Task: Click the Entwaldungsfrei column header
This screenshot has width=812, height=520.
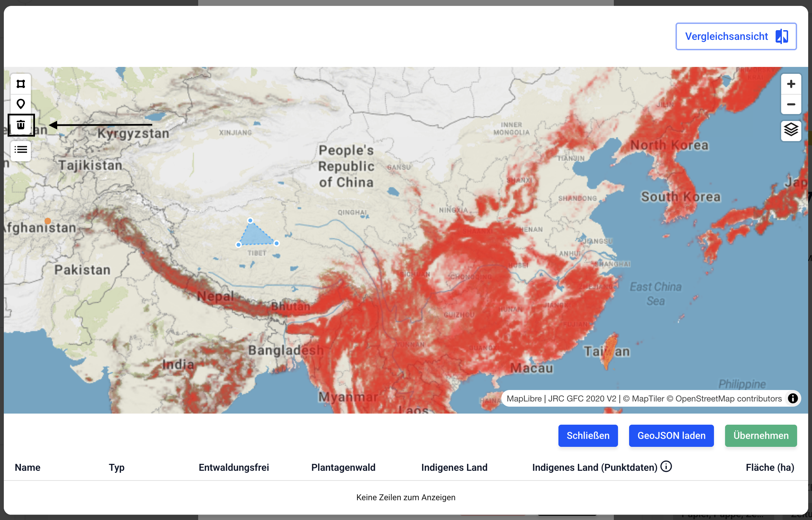Action: point(234,467)
